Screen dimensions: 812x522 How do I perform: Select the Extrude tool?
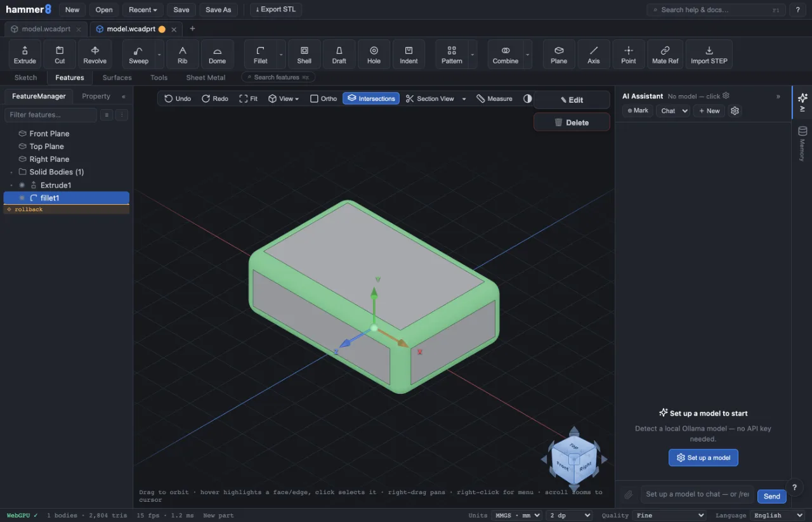[25, 55]
